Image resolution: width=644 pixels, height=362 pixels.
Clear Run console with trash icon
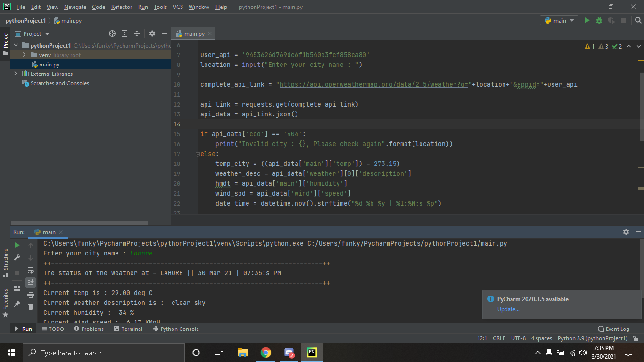coord(31,306)
